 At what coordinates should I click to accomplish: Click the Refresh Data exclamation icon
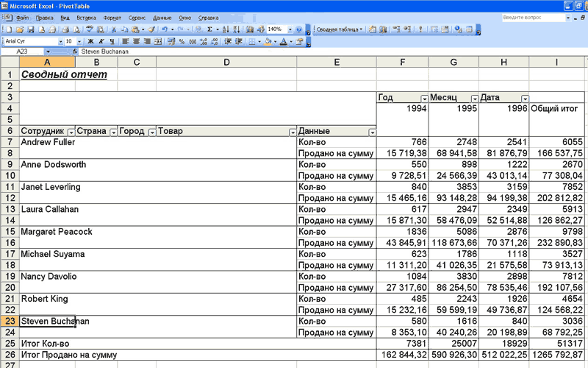click(x=420, y=29)
